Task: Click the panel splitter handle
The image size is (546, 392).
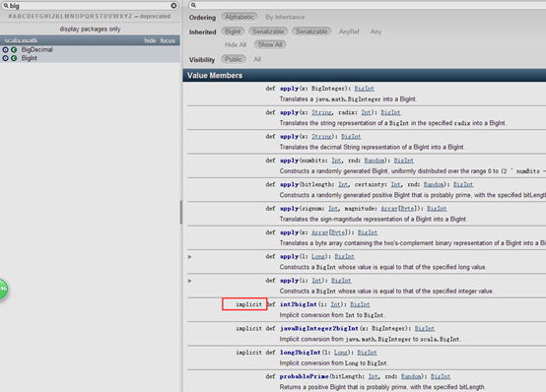Action: pos(181,212)
